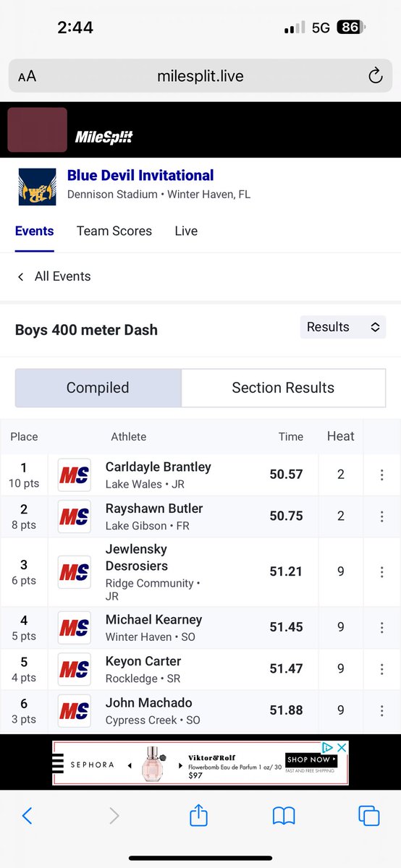Tap the milesplit.live address bar

(200, 76)
